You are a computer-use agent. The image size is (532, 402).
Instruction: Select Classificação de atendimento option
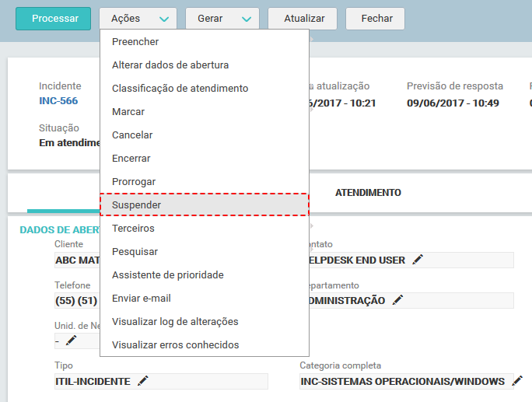coord(205,89)
